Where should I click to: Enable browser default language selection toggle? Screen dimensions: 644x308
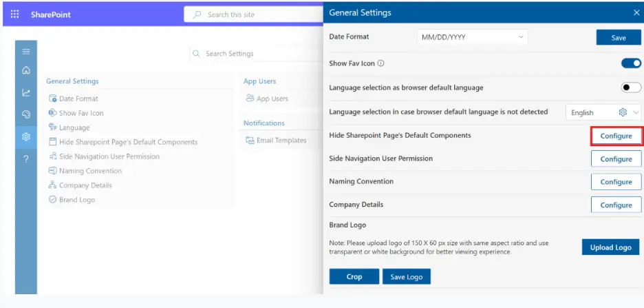pyautogui.click(x=631, y=88)
